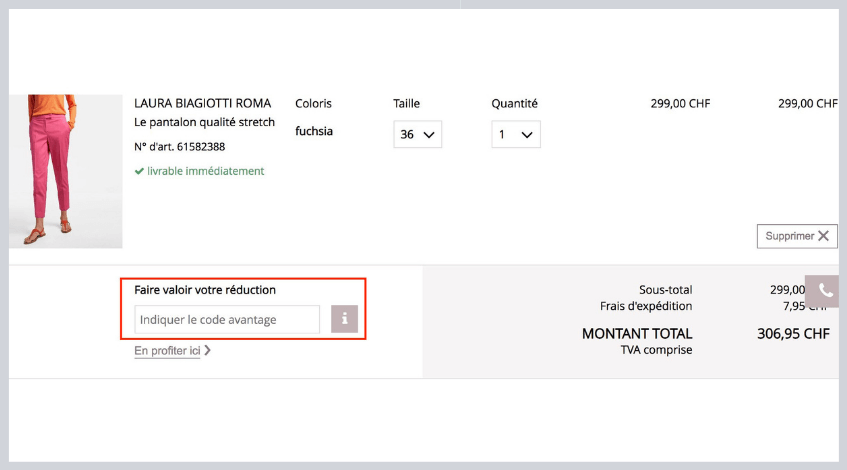Click the 'Taille' column label

(406, 103)
